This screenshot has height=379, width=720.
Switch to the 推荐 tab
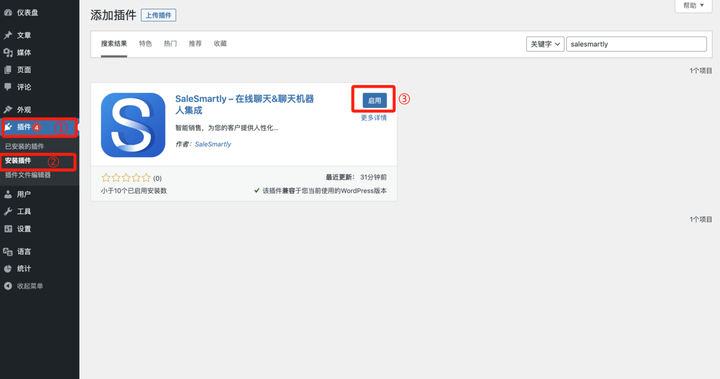coord(195,44)
